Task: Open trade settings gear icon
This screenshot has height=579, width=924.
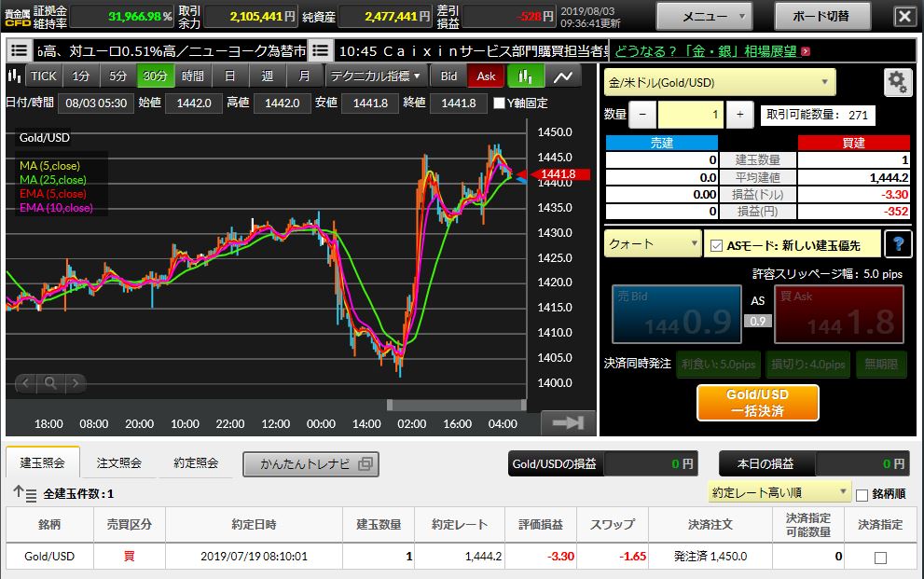Action: click(x=898, y=82)
